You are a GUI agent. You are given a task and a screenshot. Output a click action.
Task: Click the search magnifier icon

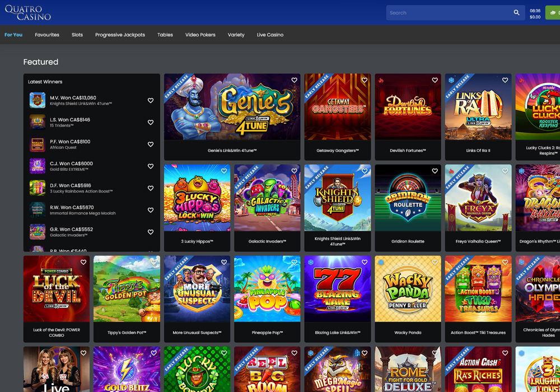coord(516,12)
